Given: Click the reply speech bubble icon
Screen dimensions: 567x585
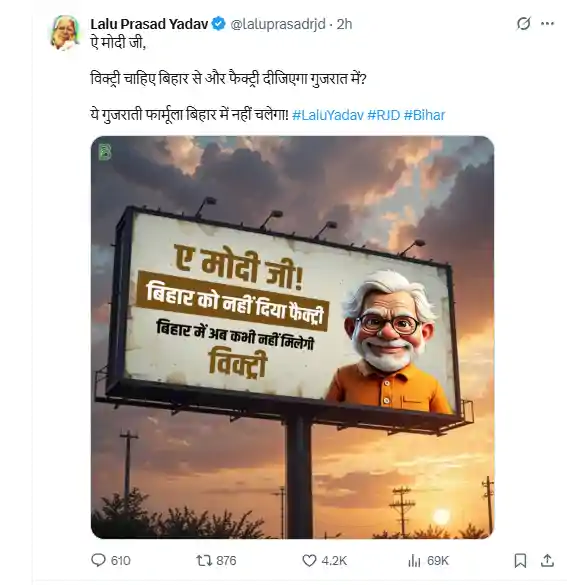Looking at the screenshot, I should [x=98, y=560].
